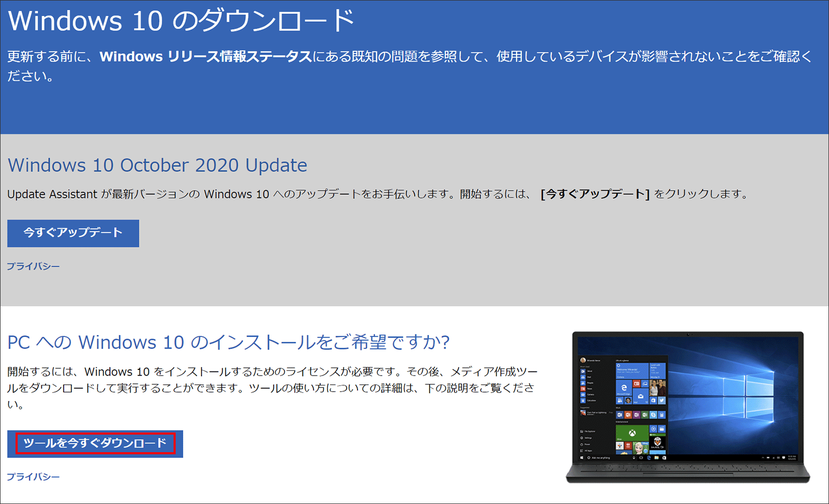Click the Update Assistant description text

click(378, 194)
